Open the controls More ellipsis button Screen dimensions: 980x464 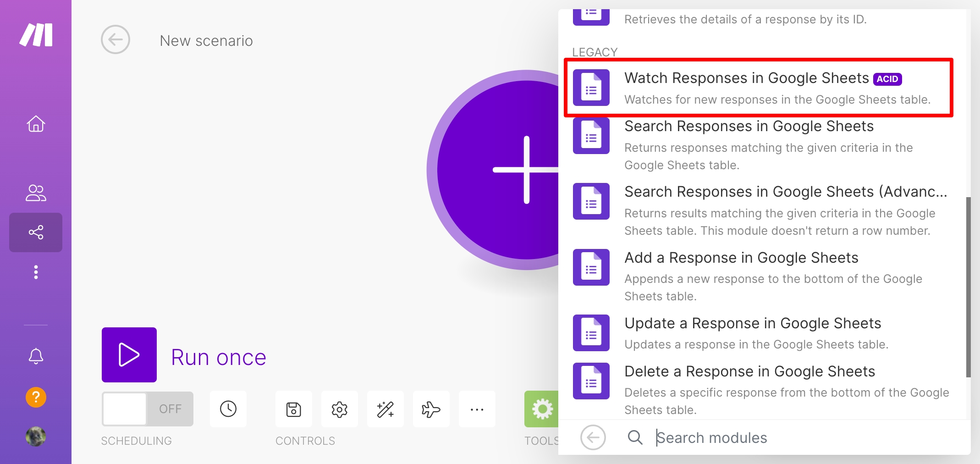click(x=477, y=409)
